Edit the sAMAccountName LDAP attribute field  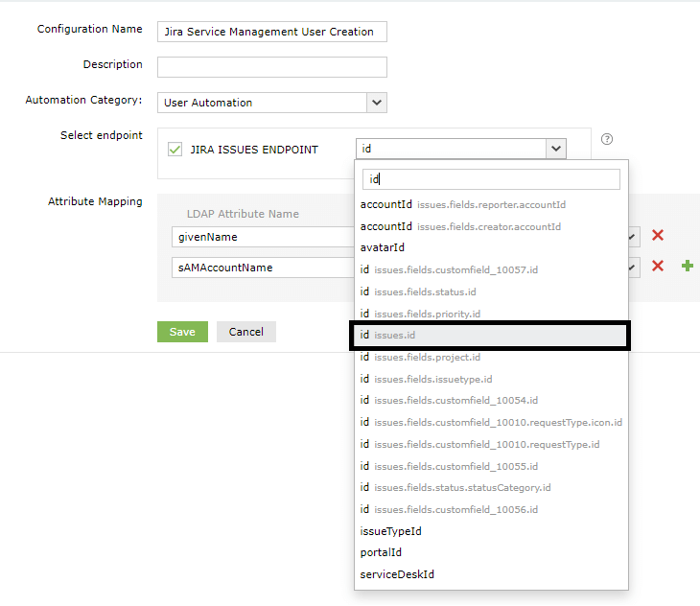pyautogui.click(x=261, y=268)
